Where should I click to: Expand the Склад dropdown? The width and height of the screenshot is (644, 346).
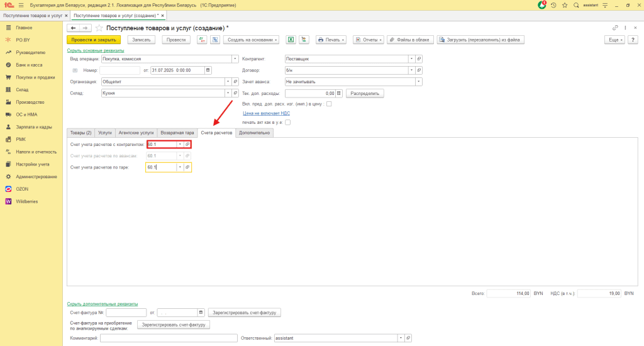228,93
